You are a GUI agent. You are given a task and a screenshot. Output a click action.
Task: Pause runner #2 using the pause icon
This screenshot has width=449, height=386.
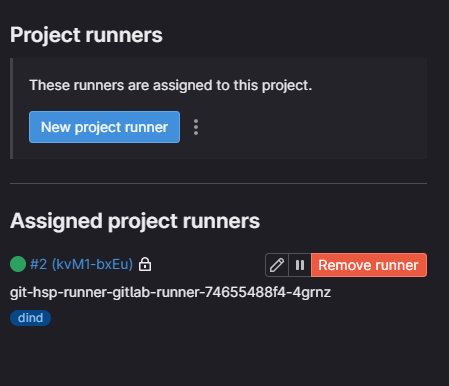[300, 265]
